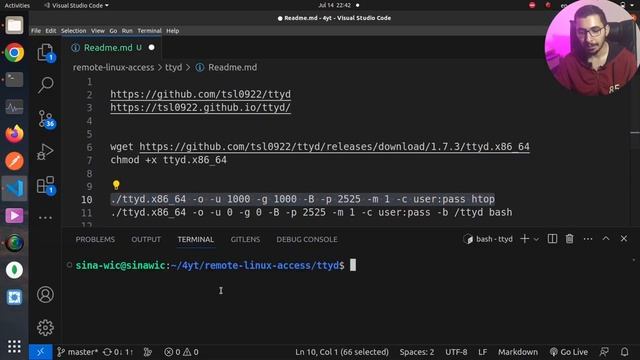Split the terminal panel
Viewport: 640px width, 360px height.
pyautogui.click(x=552, y=239)
